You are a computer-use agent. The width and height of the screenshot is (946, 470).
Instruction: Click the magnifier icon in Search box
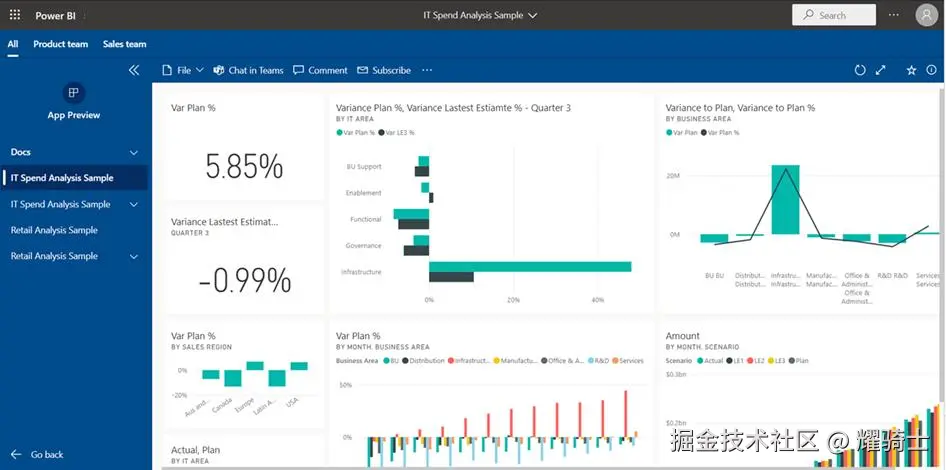(808, 15)
